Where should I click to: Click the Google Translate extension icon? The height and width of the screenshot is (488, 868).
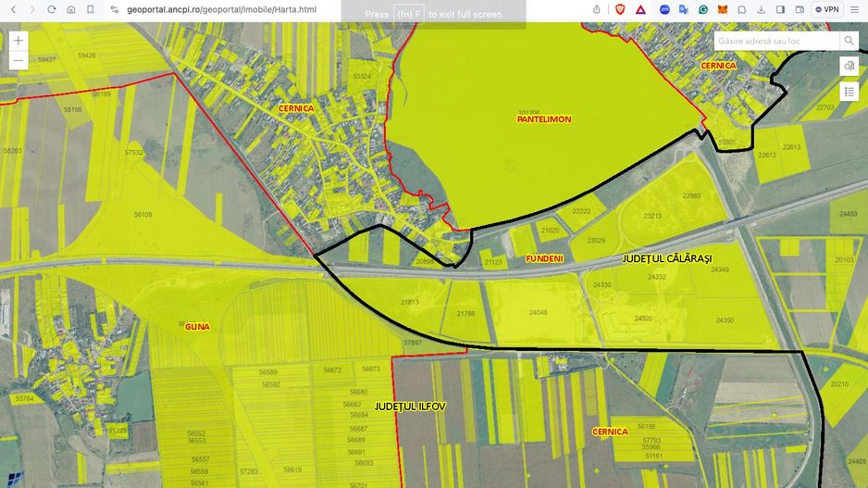(x=684, y=9)
